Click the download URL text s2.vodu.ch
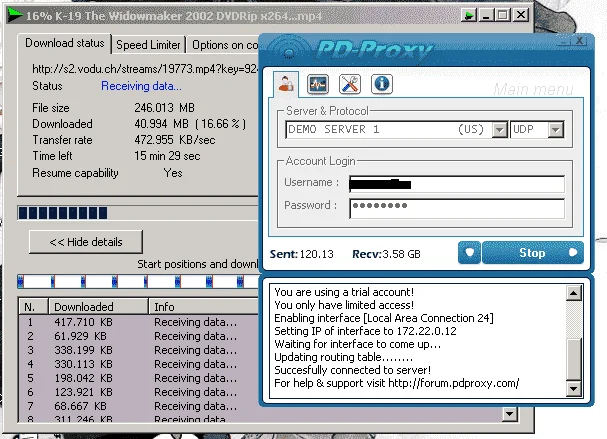This screenshot has height=439, width=607. coord(145,69)
